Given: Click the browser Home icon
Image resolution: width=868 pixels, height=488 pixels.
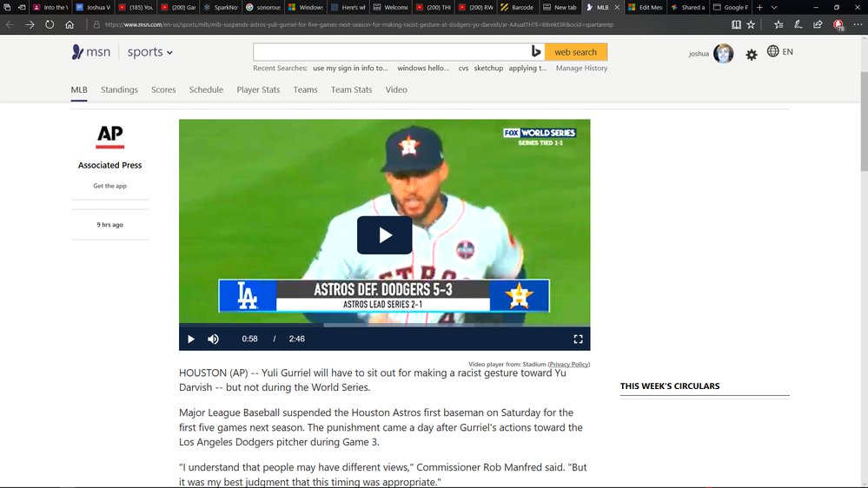Looking at the screenshot, I should coord(70,24).
